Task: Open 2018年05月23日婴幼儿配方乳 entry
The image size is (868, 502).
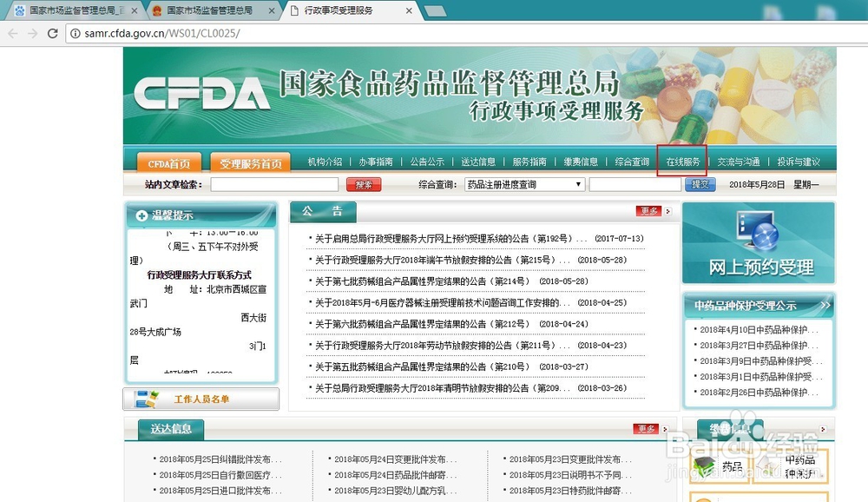Action: point(395,491)
